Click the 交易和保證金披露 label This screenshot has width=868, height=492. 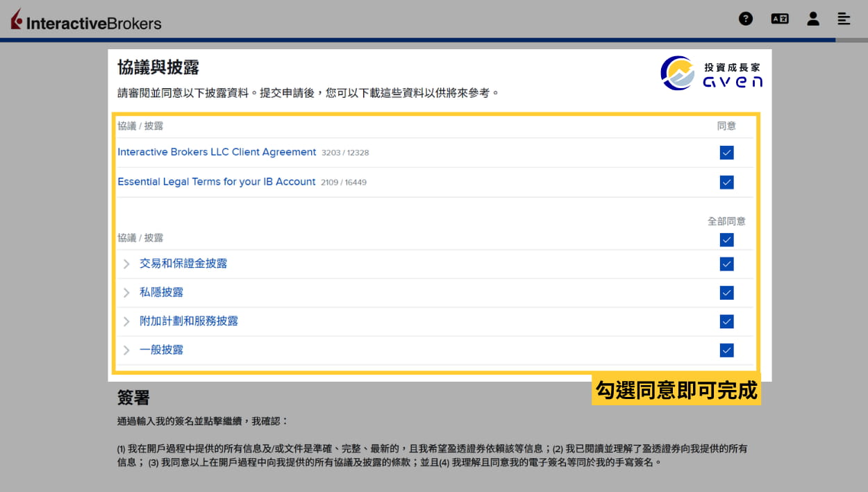[183, 264]
